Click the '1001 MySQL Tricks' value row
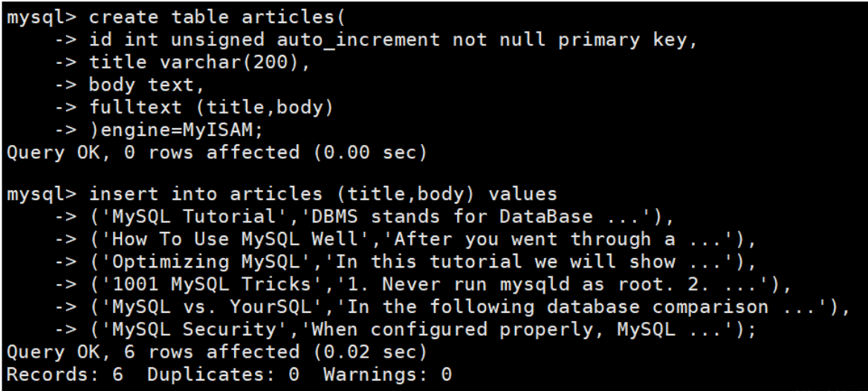Image resolution: width=868 pixels, height=391 pixels. [440, 284]
